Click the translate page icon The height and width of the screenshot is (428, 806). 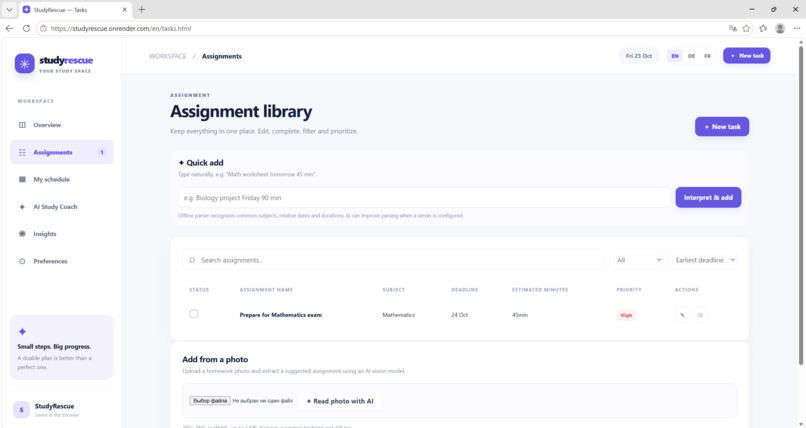(x=732, y=28)
